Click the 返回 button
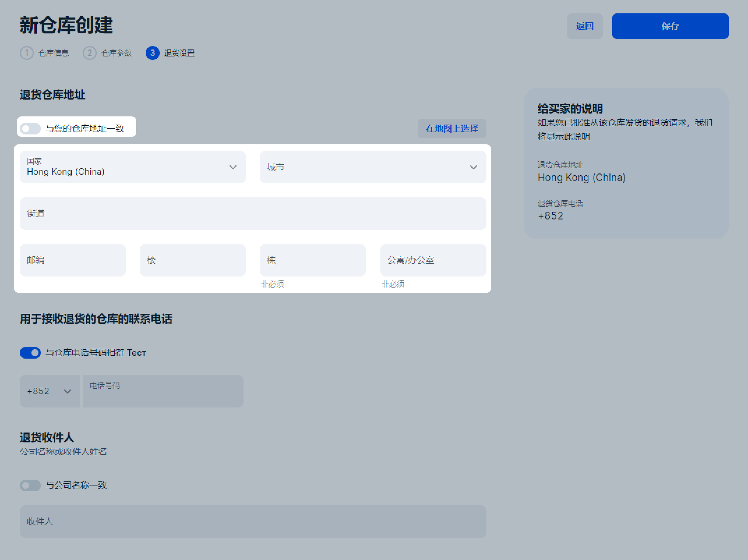This screenshot has height=560, width=748. pyautogui.click(x=584, y=26)
